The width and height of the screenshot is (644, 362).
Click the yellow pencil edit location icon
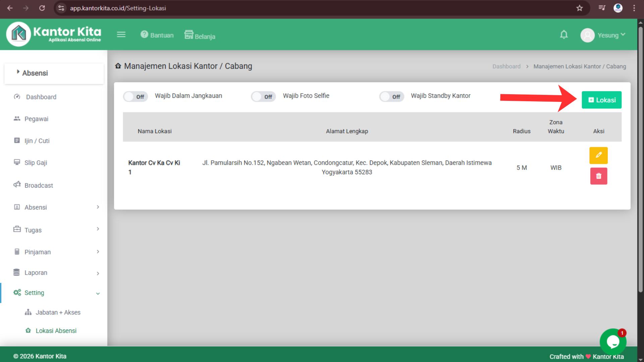tap(598, 156)
